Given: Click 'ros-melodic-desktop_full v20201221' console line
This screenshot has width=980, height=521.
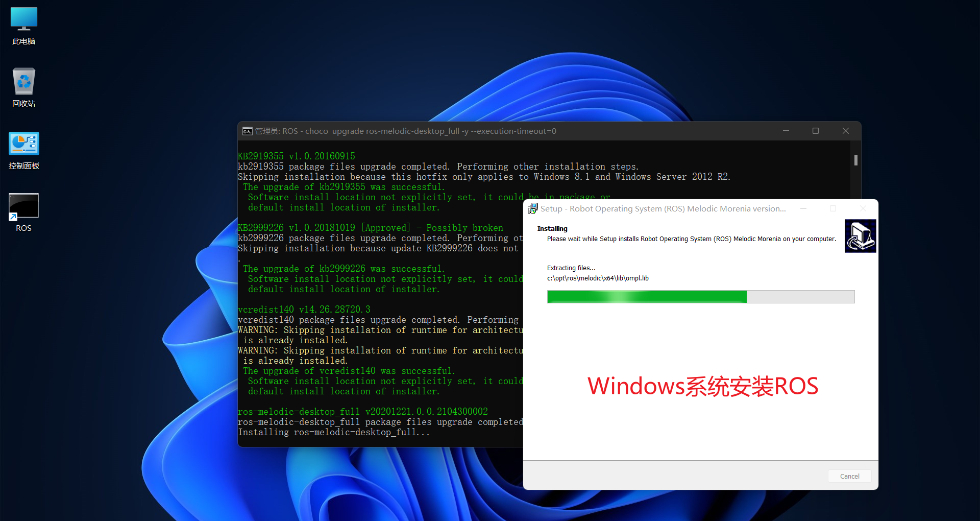Looking at the screenshot, I should coord(363,412).
